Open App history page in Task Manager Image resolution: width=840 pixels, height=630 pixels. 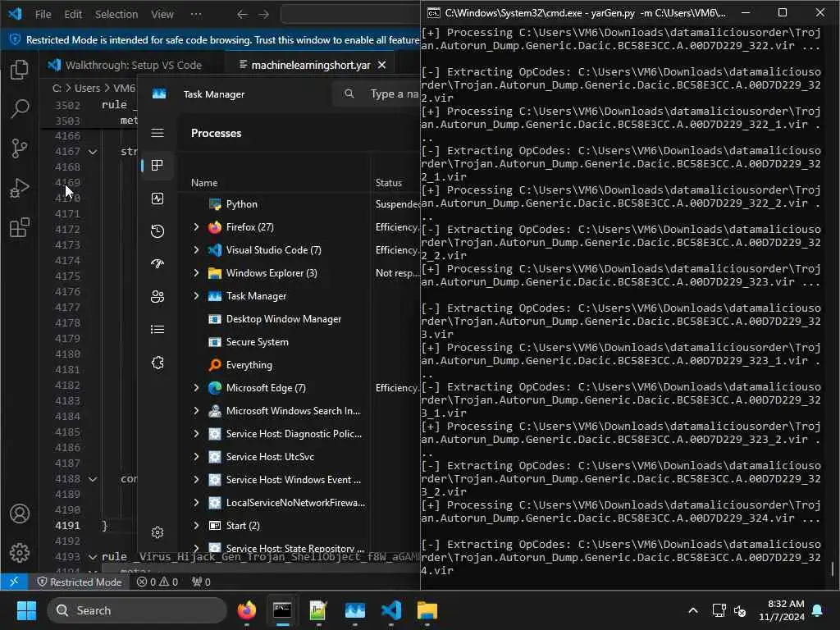157,231
